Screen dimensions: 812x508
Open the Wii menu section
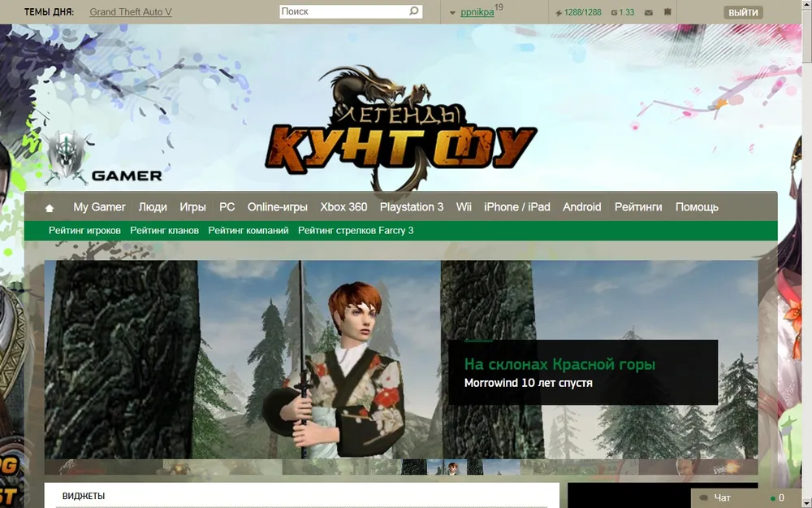click(464, 206)
